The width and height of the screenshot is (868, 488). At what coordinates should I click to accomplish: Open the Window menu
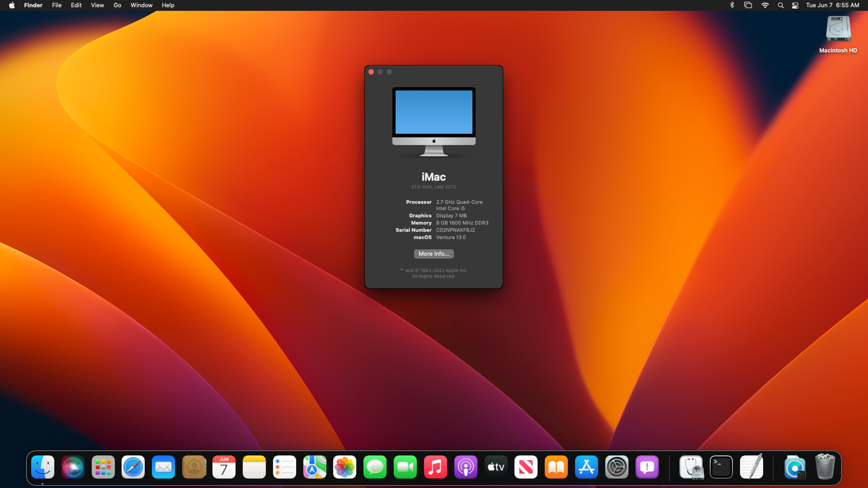[142, 5]
